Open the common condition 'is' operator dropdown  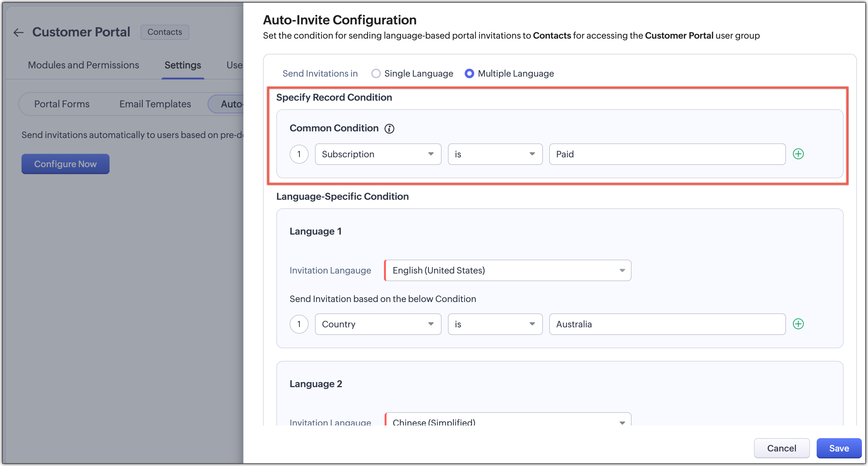click(495, 154)
